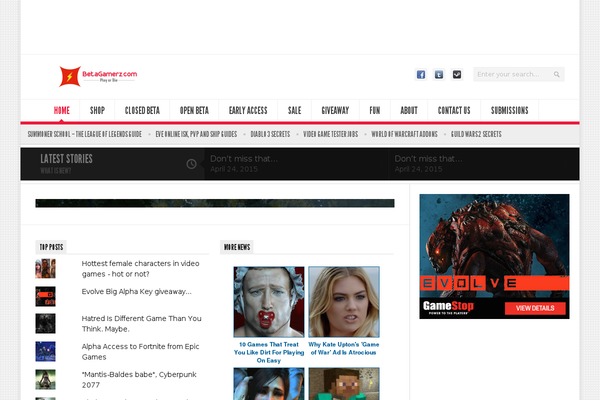Open 'Why Kate Upton's Game of War Ad' link
The image size is (600, 400).
tap(344, 348)
